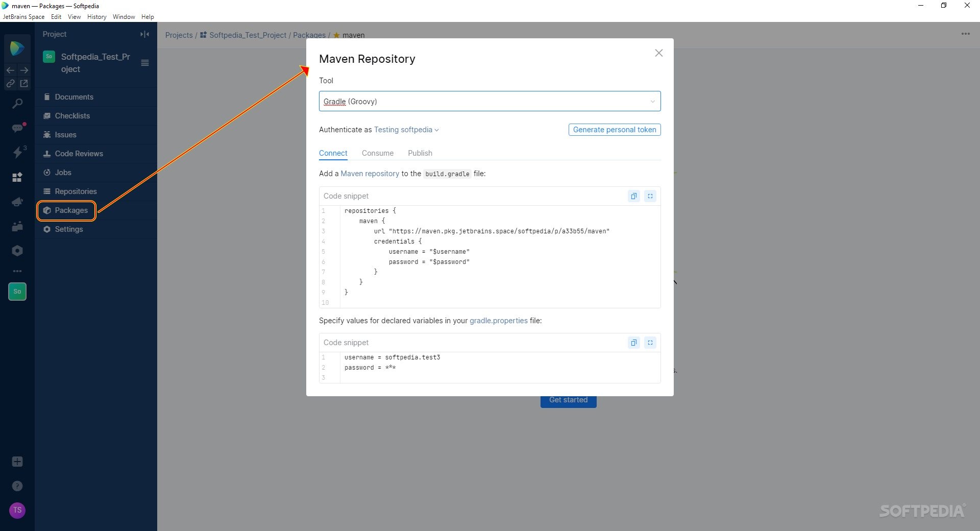
Task: Open Blog via the megaphone icon
Action: click(17, 202)
